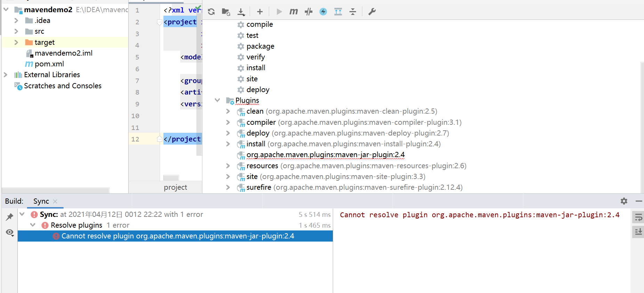Expand the src folder

[16, 31]
